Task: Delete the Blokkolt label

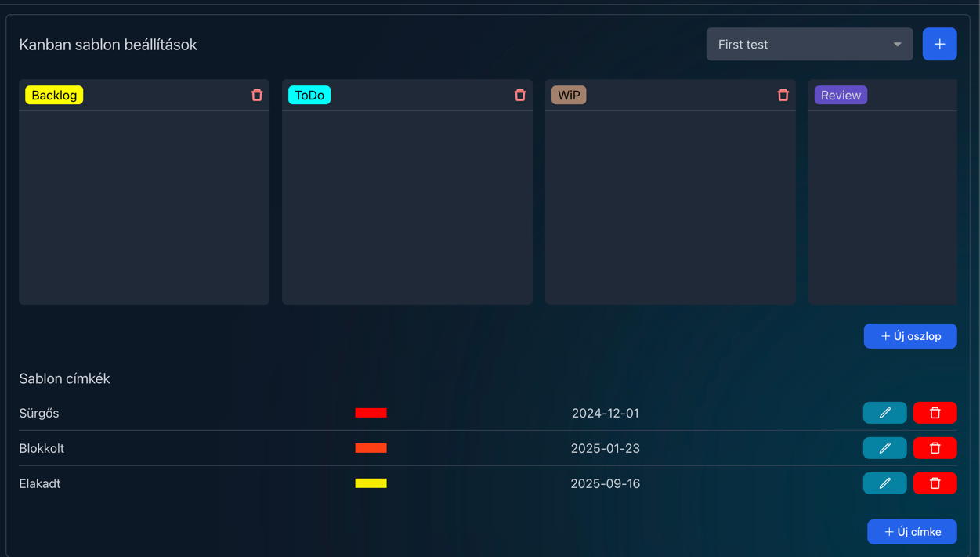Action: click(x=935, y=448)
